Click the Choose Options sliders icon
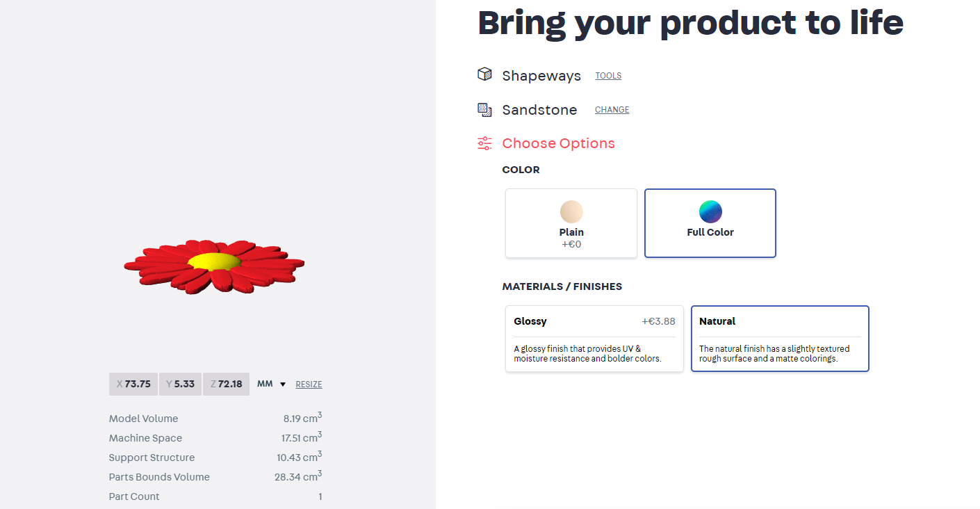 pyautogui.click(x=484, y=143)
